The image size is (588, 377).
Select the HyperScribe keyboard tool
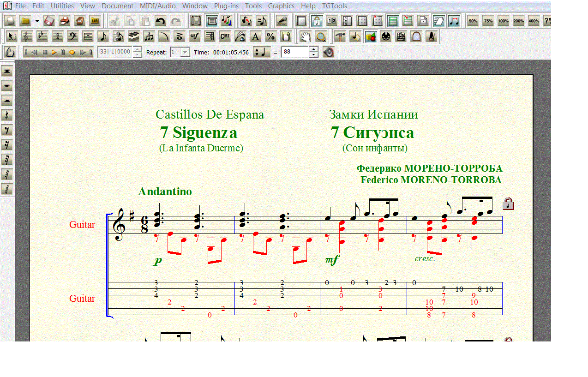[134, 36]
